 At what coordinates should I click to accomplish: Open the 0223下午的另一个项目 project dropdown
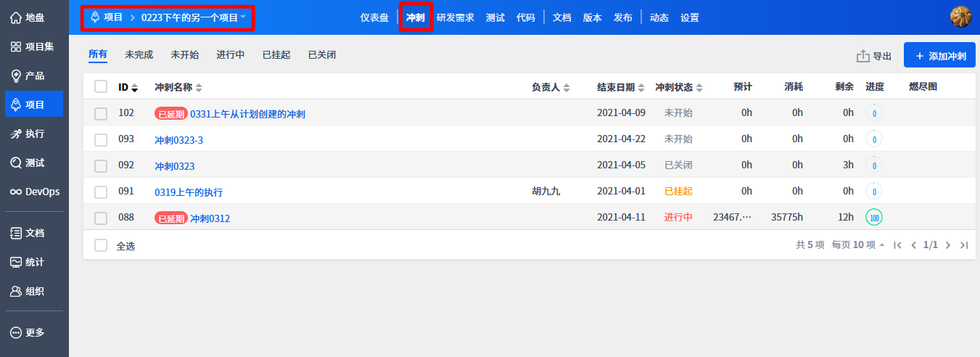click(194, 17)
